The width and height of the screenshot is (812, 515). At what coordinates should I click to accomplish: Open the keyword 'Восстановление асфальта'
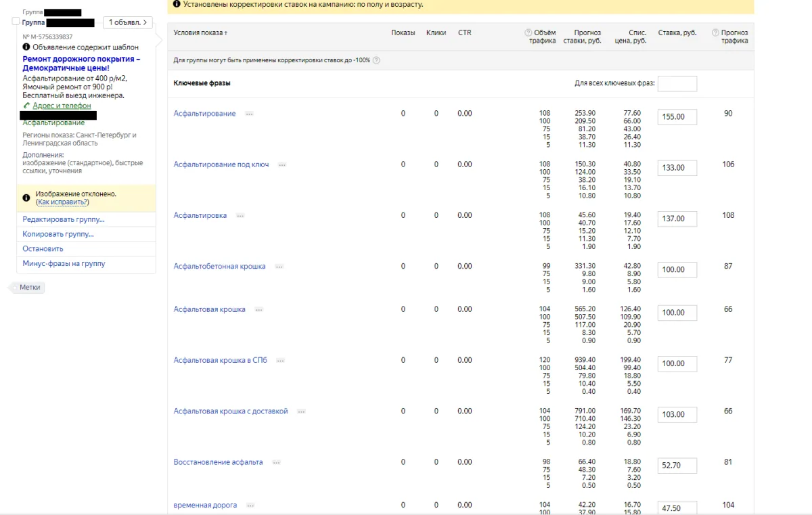219,462
